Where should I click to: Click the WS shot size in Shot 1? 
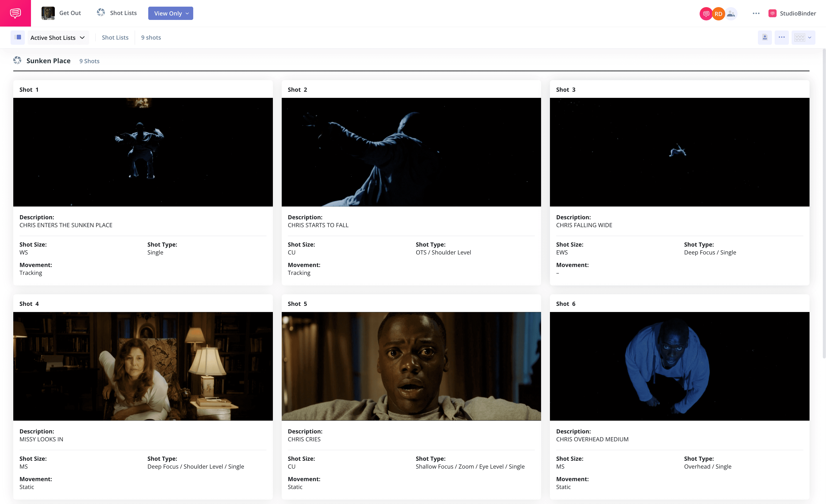(x=23, y=252)
